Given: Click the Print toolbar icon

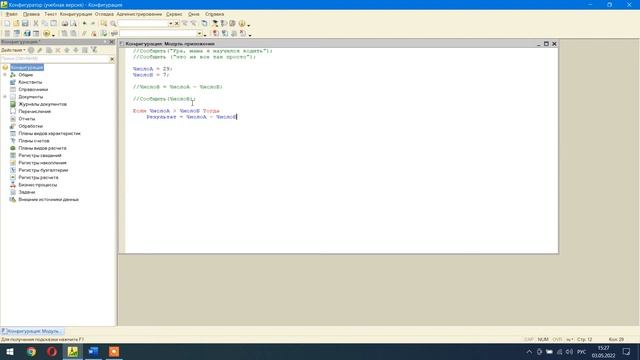Looking at the screenshot, I should click(64, 24).
